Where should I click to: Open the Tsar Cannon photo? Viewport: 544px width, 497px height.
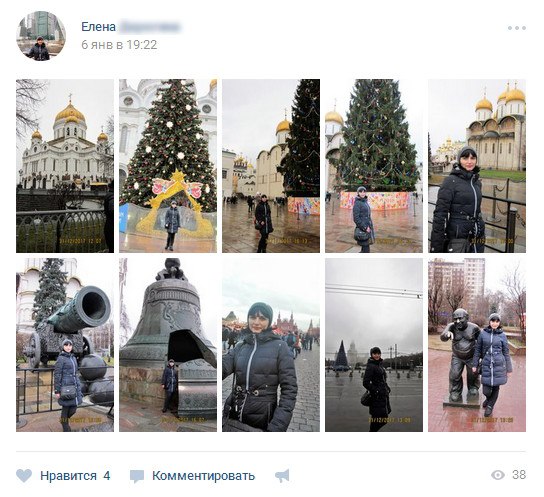click(x=65, y=345)
